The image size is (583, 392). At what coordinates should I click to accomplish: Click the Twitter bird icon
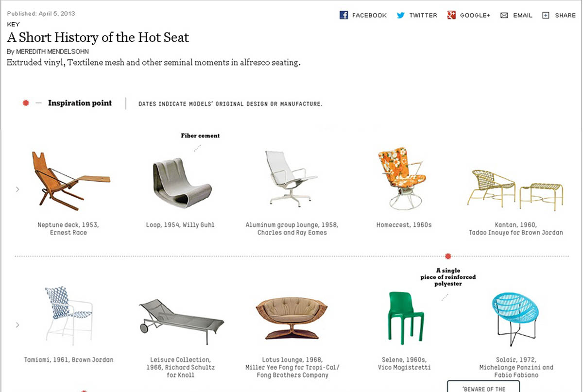pyautogui.click(x=401, y=15)
